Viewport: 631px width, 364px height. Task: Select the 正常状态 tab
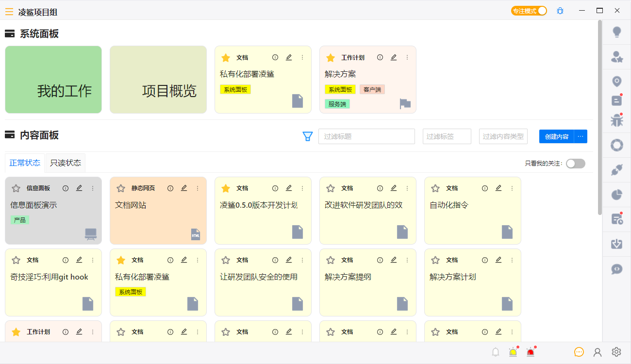[x=25, y=163]
